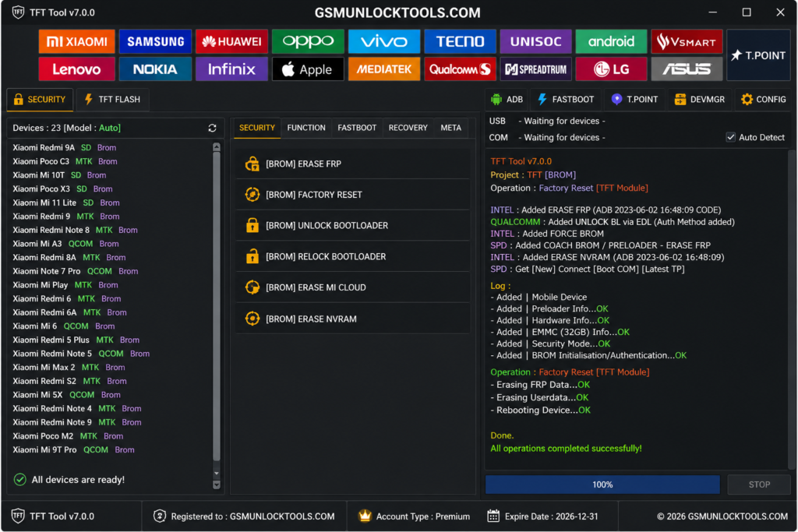Open the SECURITY sub-tab
This screenshot has height=532, width=798.
[257, 129]
